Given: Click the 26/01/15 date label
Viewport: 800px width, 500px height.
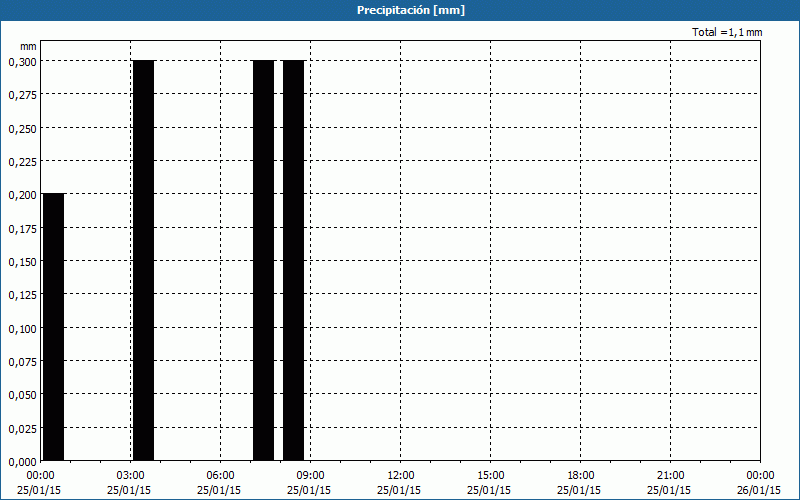Looking at the screenshot, I should pyautogui.click(x=760, y=490).
